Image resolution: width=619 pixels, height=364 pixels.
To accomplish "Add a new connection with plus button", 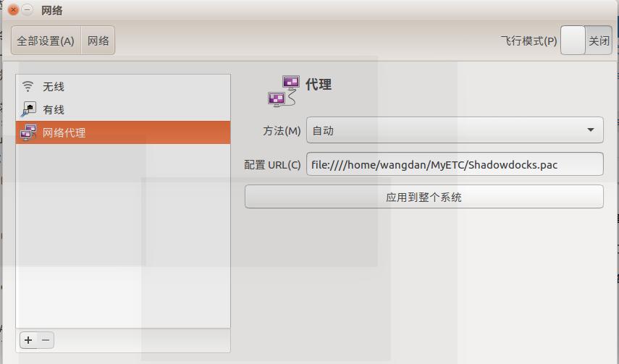I will click(x=28, y=340).
